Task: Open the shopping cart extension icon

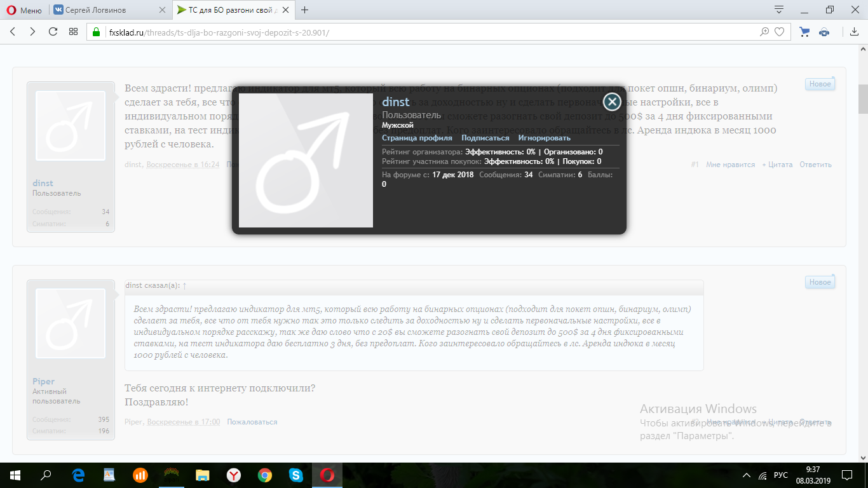Action: tap(804, 32)
